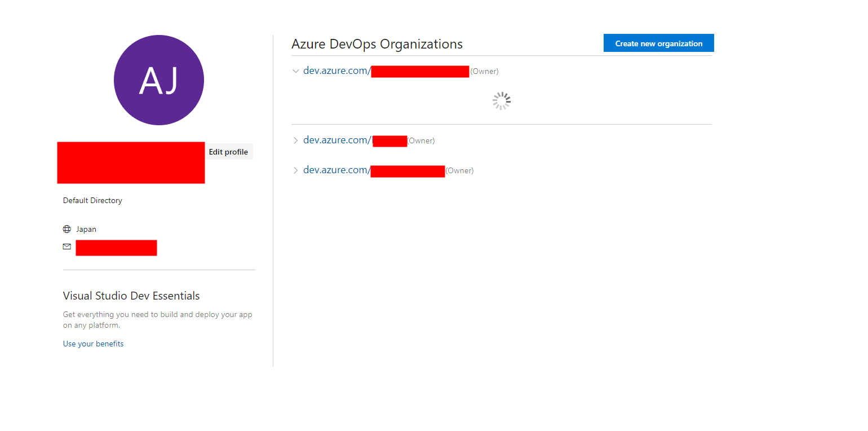This screenshot has height=431, width=868.
Task: Expand the second dev.azure.com organization
Action: [296, 140]
